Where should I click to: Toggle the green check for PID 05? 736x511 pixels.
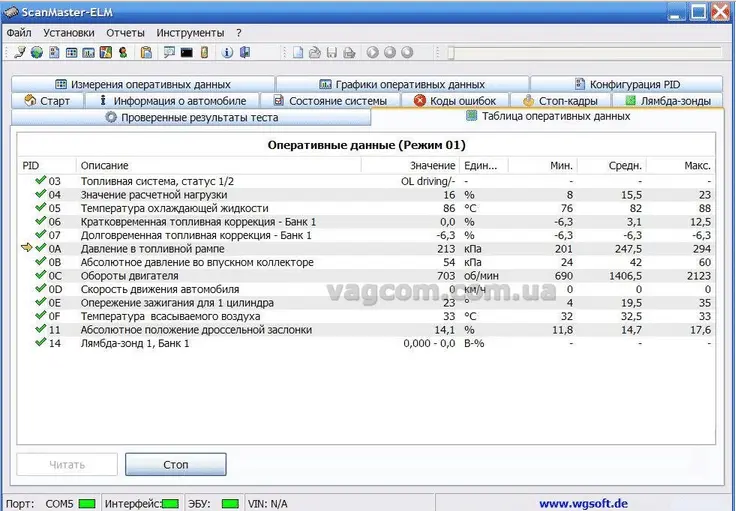point(40,207)
